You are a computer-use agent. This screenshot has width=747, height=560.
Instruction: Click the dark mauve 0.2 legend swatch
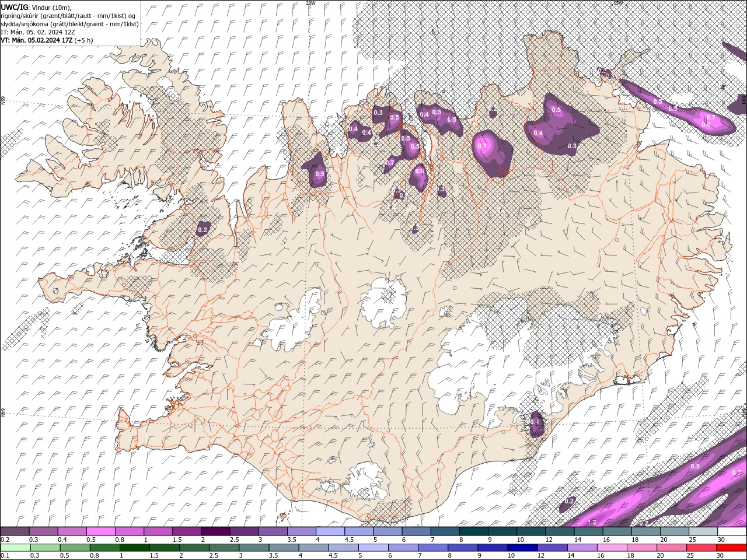click(x=15, y=531)
